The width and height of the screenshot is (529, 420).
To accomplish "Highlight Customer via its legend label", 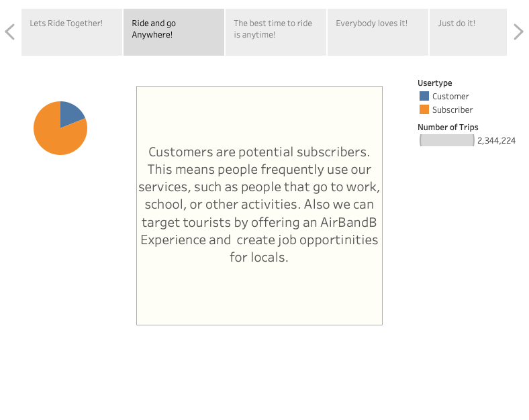I will click(x=450, y=96).
